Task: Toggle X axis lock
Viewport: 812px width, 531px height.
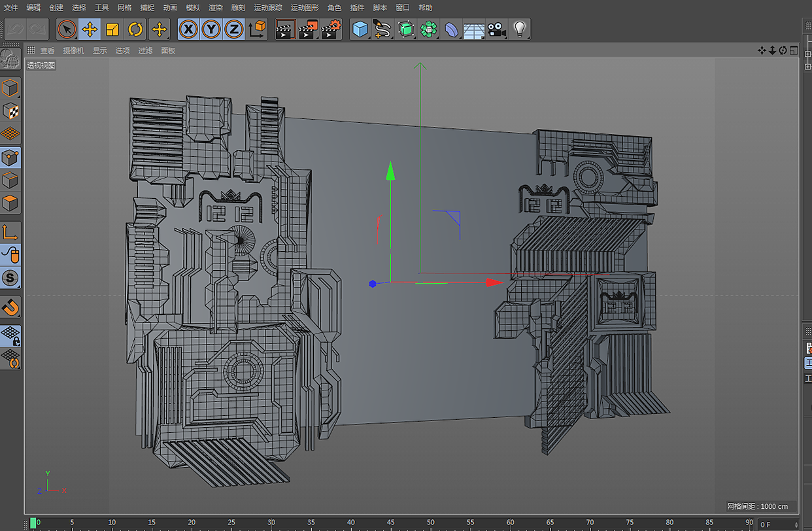Action: pyautogui.click(x=189, y=29)
